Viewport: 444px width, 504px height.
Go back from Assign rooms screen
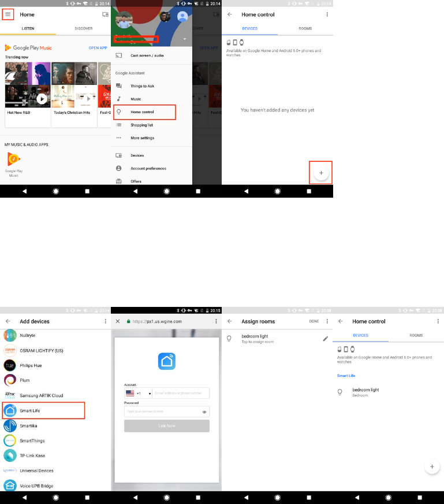(230, 321)
